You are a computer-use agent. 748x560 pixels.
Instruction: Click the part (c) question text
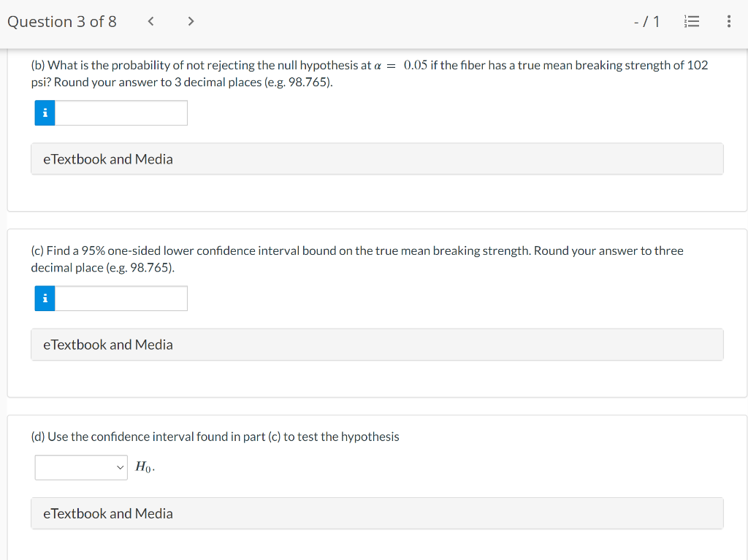pos(357,259)
